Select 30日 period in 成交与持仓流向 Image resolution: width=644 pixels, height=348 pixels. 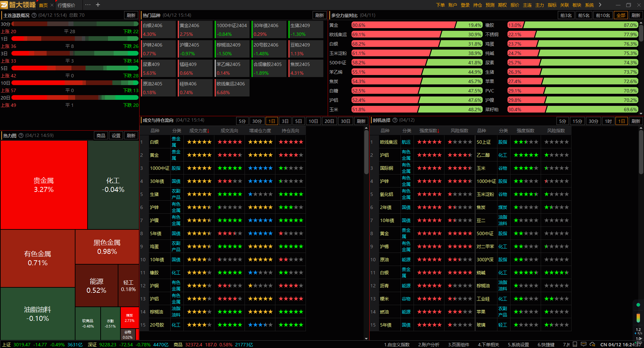pyautogui.click(x=345, y=121)
